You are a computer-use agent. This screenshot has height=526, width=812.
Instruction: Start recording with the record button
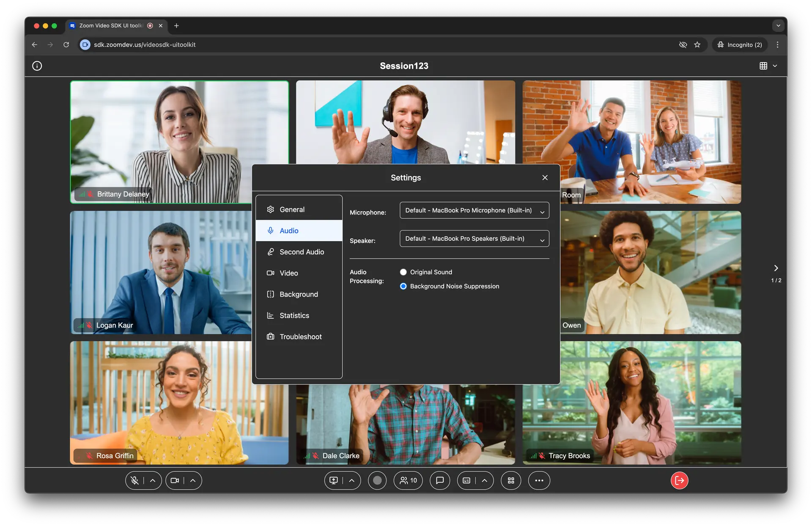(377, 480)
